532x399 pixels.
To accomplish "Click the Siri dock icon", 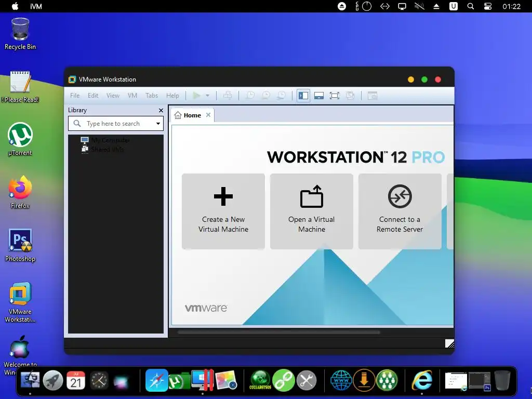I will point(121,381).
